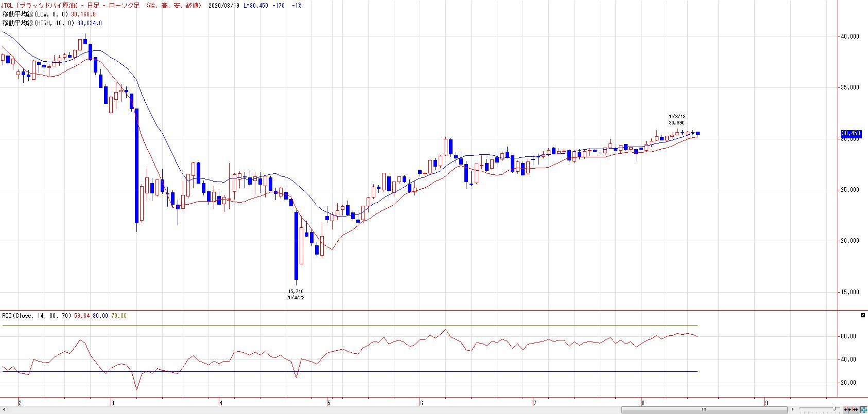The width and height of the screenshot is (868, 414).
Task: Click the moving average HIGH 10 label
Action: click(39, 23)
